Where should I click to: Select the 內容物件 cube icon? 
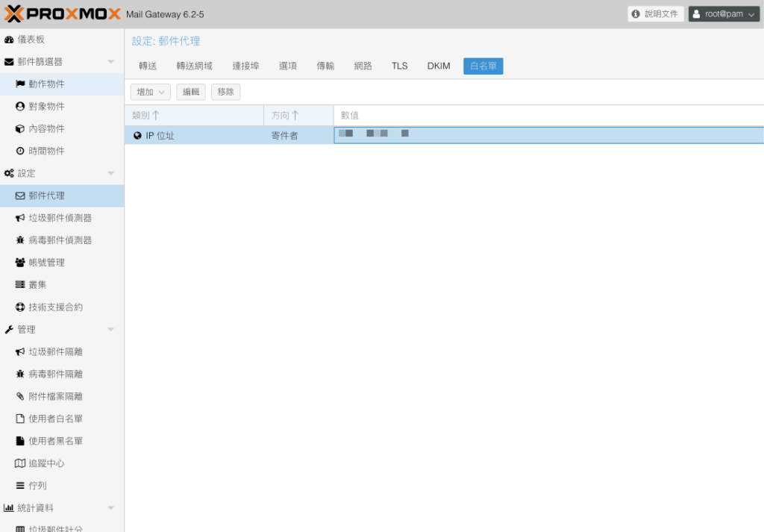[20, 128]
